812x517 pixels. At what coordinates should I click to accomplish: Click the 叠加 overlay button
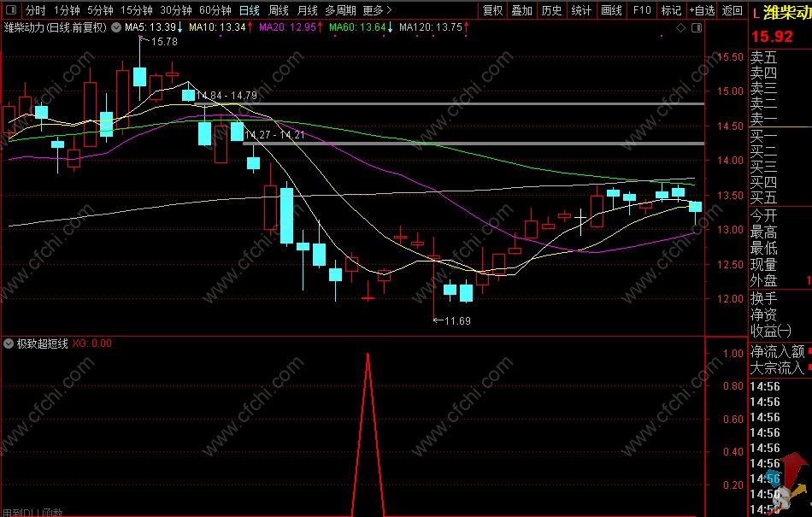point(521,10)
